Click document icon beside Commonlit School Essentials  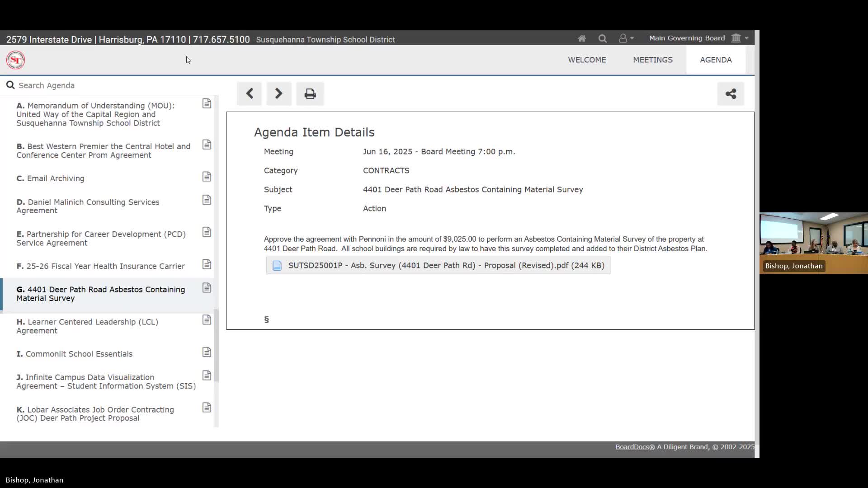(207, 352)
